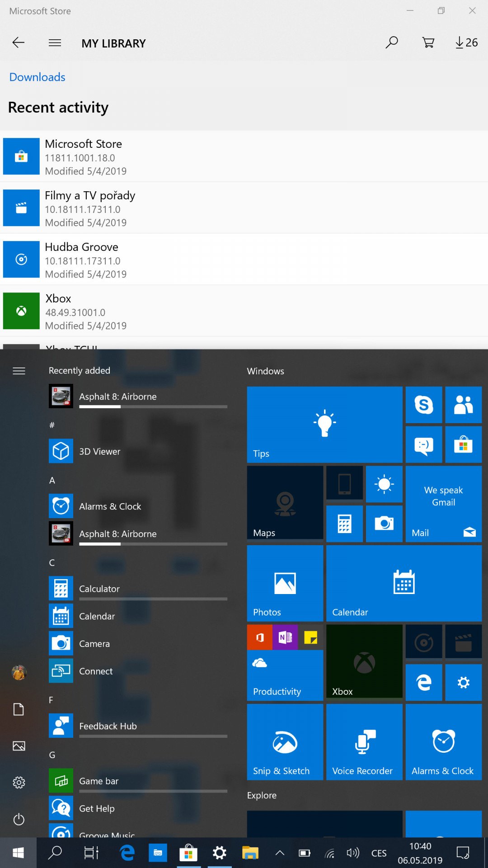Open Feedback Hub from app list
Image resolution: width=488 pixels, height=868 pixels.
(138, 726)
